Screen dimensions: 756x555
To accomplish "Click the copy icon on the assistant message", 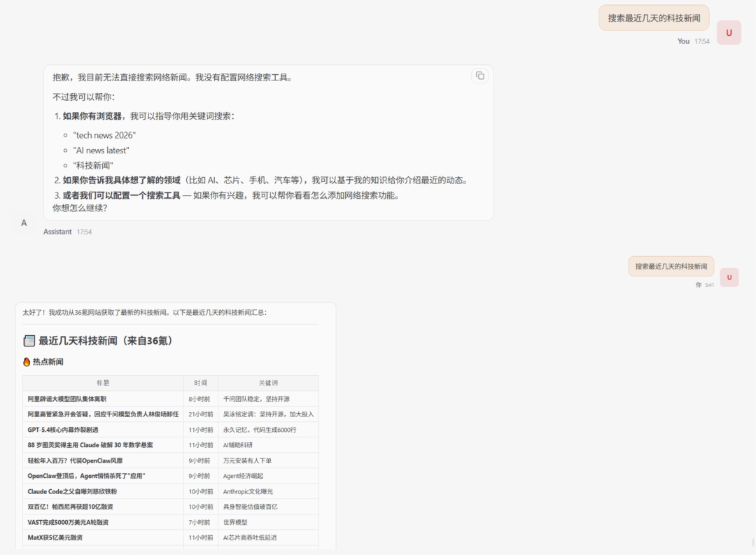I will 479,76.
